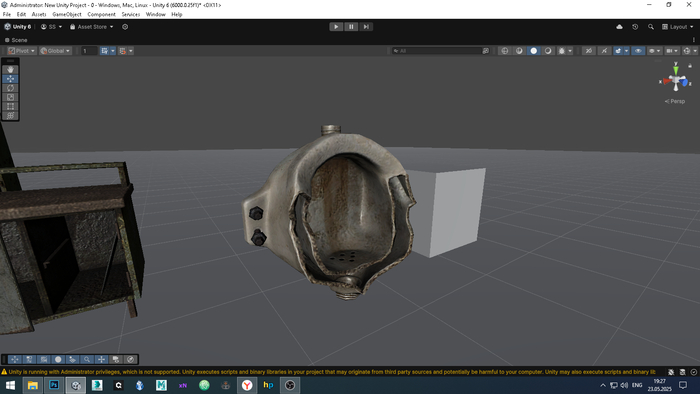Open the GameObject menu

click(67, 14)
